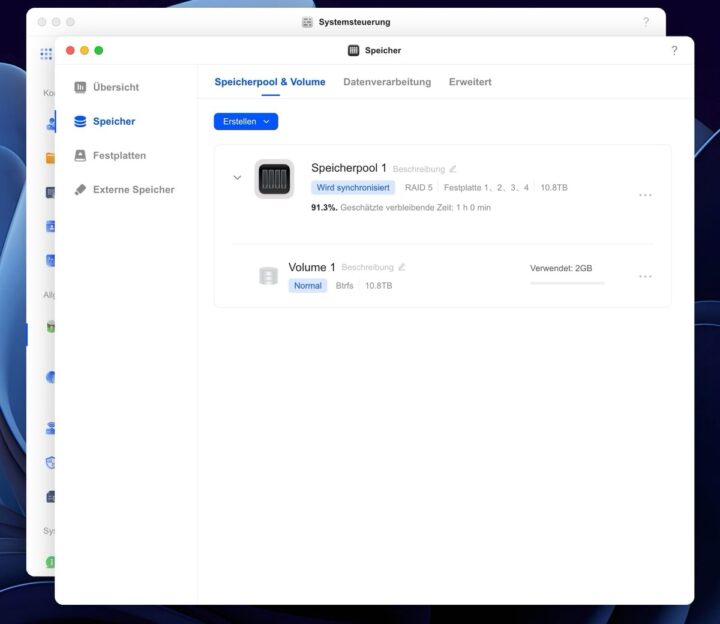Go to the Festplatten drive section
720x624 pixels.
[x=119, y=156]
